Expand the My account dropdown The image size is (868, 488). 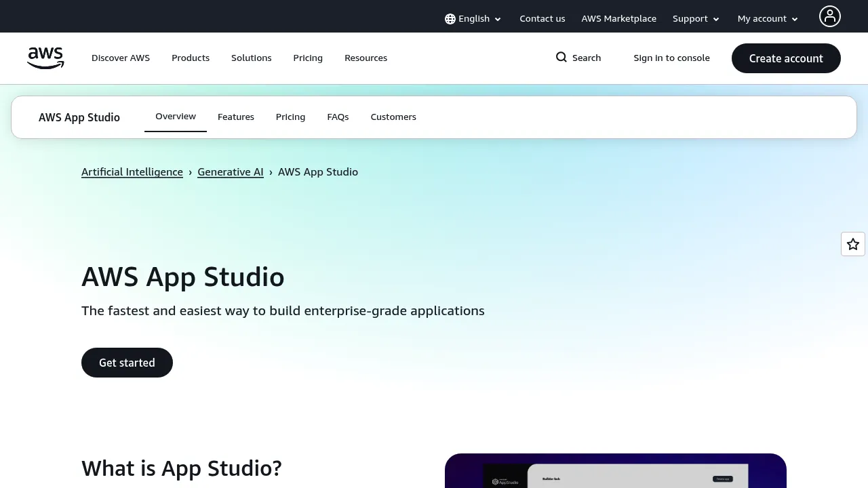point(768,19)
